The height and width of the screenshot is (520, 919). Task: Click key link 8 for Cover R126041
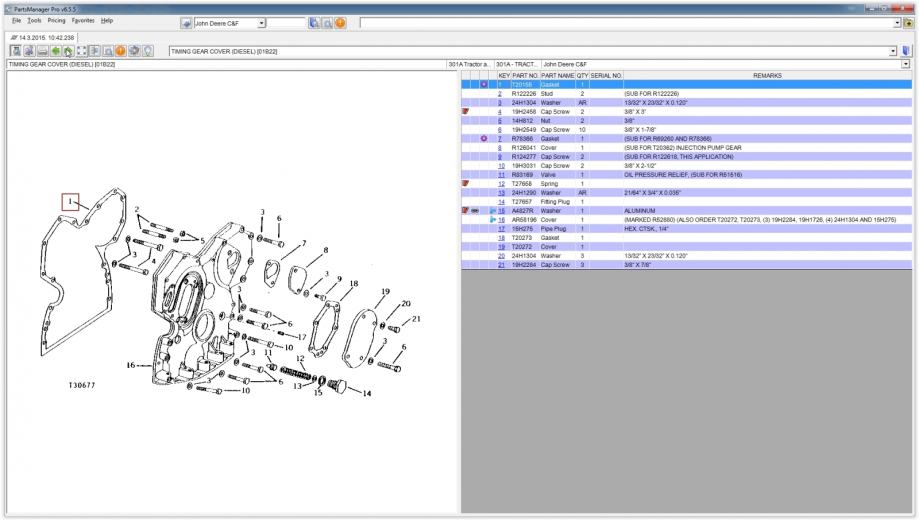tap(499, 147)
